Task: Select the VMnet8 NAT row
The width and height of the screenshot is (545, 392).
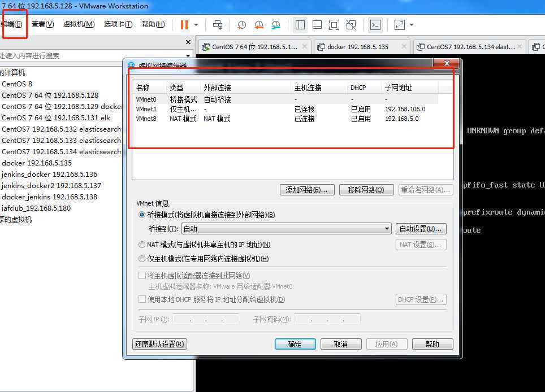Action: pyautogui.click(x=286, y=119)
